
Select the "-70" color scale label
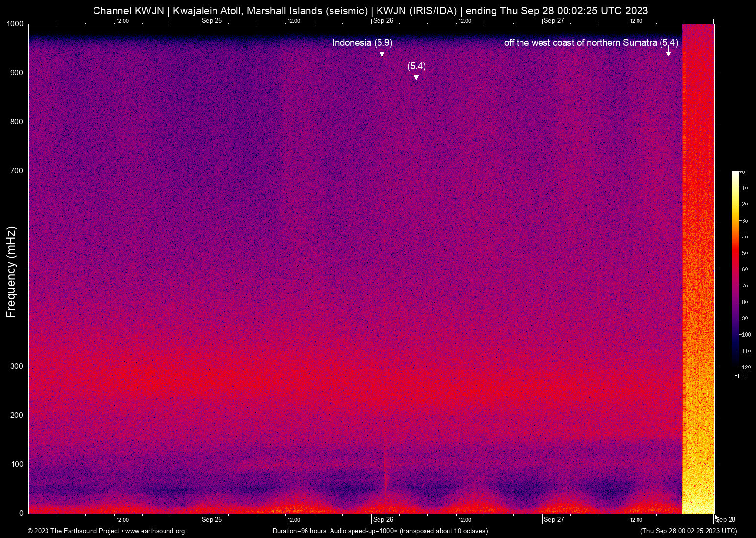[743, 286]
